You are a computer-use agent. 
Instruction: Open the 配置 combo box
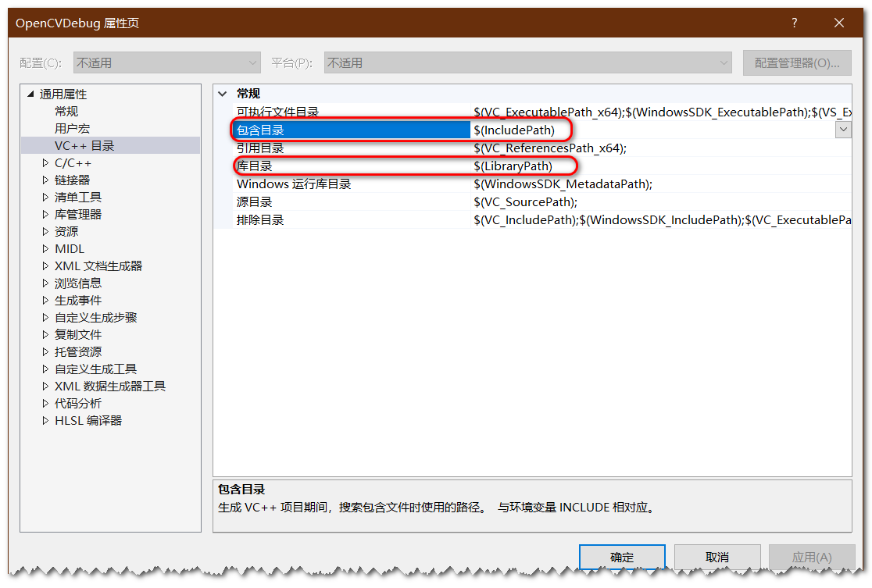(x=167, y=62)
